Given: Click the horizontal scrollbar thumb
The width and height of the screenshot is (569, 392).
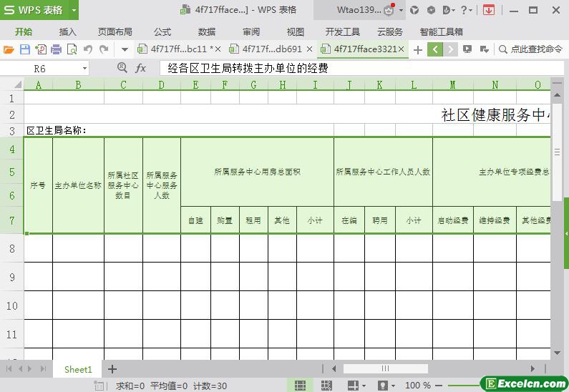Looking at the screenshot, I should [x=385, y=369].
